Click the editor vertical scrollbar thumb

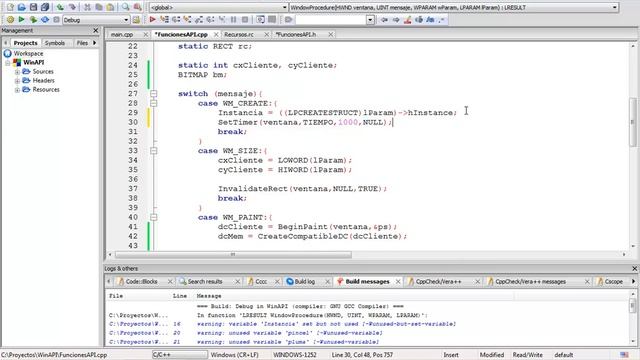[633, 122]
